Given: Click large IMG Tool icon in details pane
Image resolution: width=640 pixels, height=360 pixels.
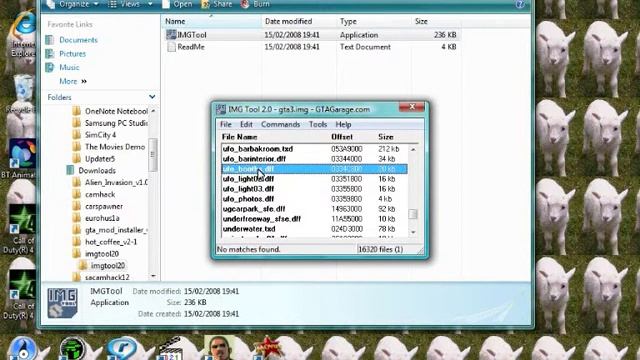Looking at the screenshot, I should (62, 303).
